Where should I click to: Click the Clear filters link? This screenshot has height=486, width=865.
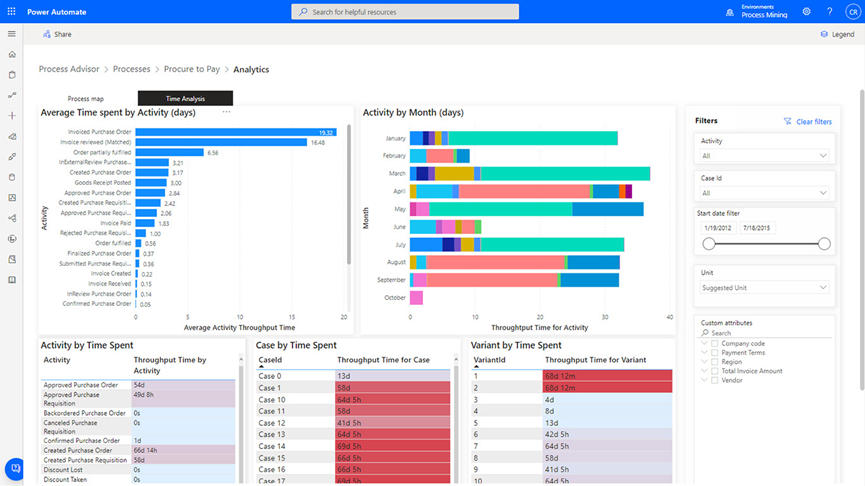tap(808, 121)
